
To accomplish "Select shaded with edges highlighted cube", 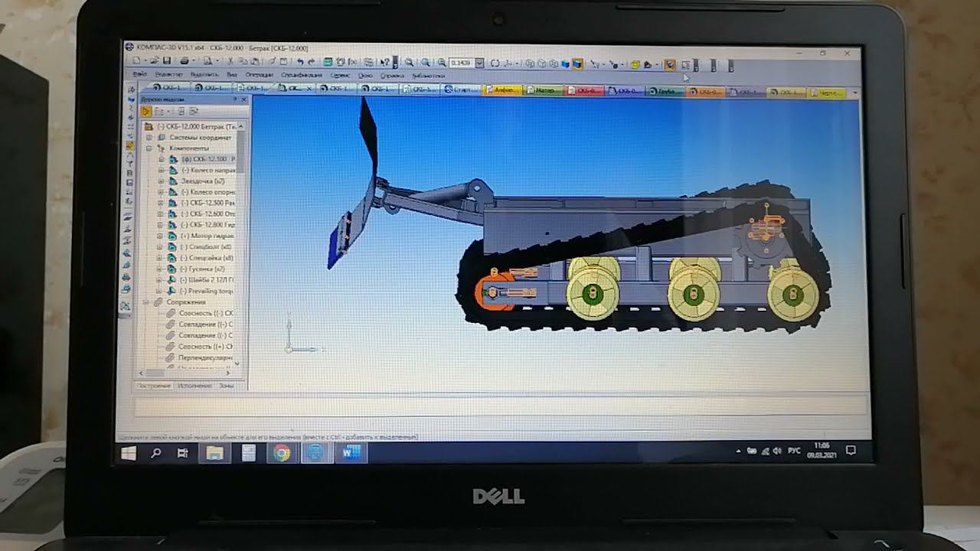I will click(x=577, y=64).
